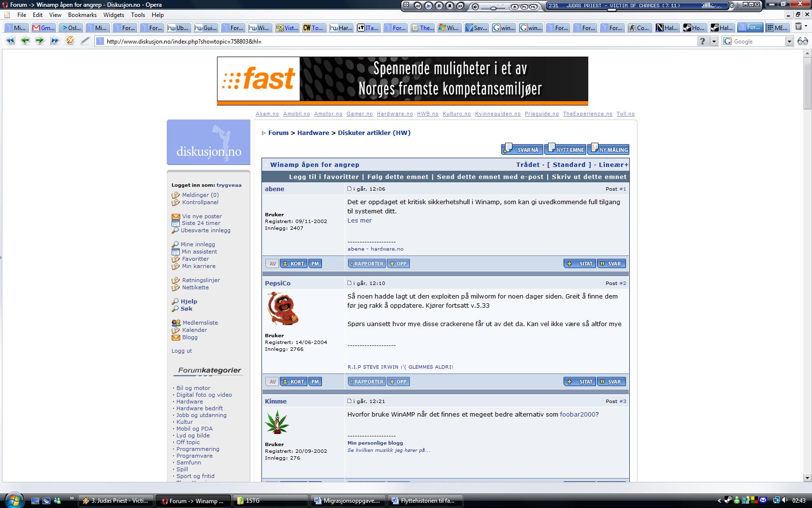812x508 pixels.
Task: Switch to the ITa... tab
Action: pyautogui.click(x=368, y=28)
